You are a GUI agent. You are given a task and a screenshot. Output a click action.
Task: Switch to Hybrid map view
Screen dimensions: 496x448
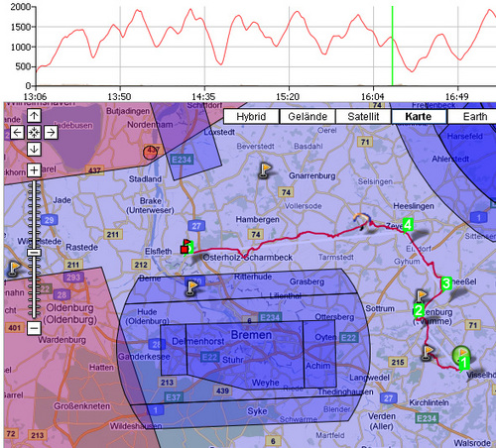coord(251,116)
